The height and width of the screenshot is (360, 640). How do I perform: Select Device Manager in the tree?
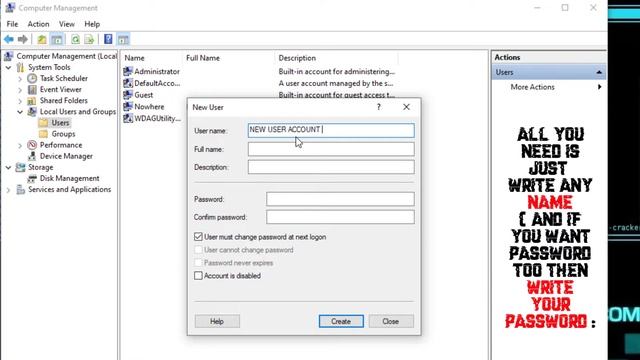(x=66, y=156)
